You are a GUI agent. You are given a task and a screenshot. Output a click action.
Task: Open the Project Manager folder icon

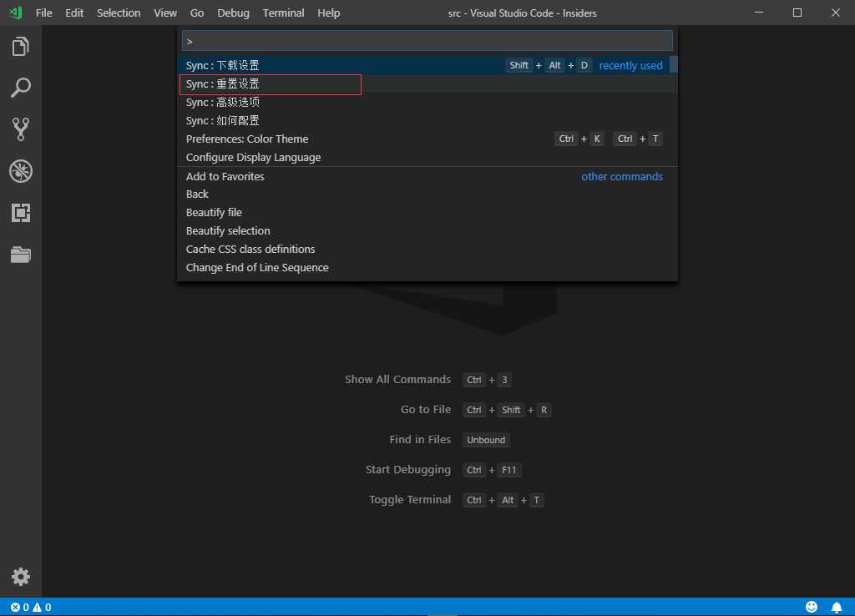21,255
